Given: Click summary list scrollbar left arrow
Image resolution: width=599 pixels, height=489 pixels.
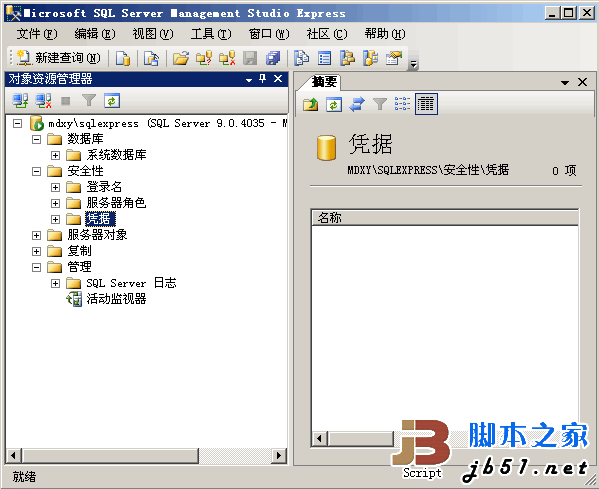Looking at the screenshot, I should click(x=320, y=439).
